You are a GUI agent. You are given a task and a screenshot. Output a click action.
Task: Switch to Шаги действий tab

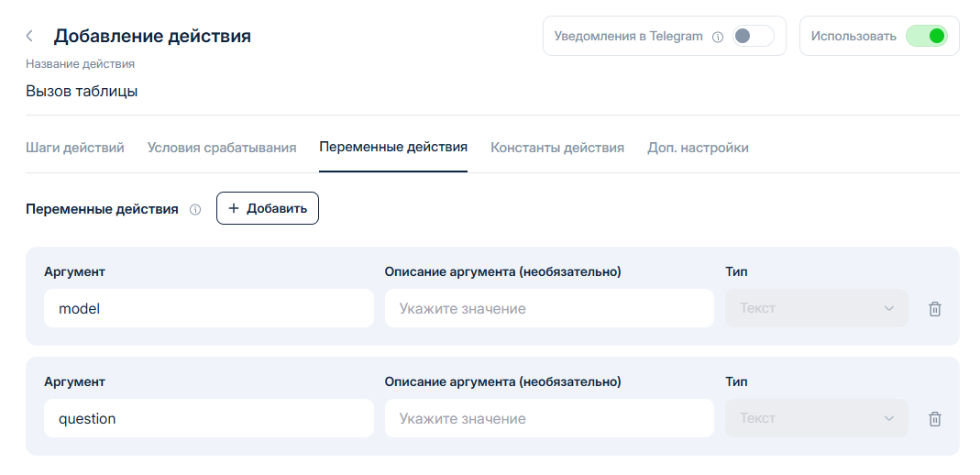[x=75, y=148]
